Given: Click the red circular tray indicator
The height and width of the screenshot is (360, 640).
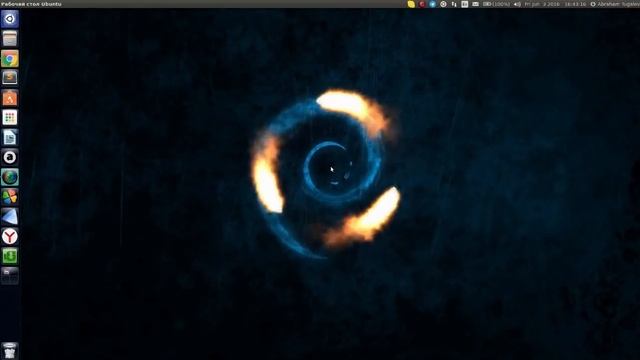Looking at the screenshot, I should 422,4.
